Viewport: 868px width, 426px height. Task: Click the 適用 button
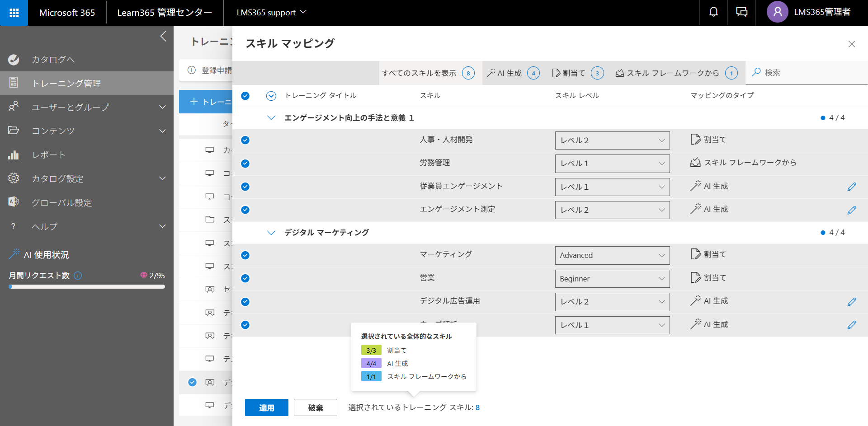(267, 407)
